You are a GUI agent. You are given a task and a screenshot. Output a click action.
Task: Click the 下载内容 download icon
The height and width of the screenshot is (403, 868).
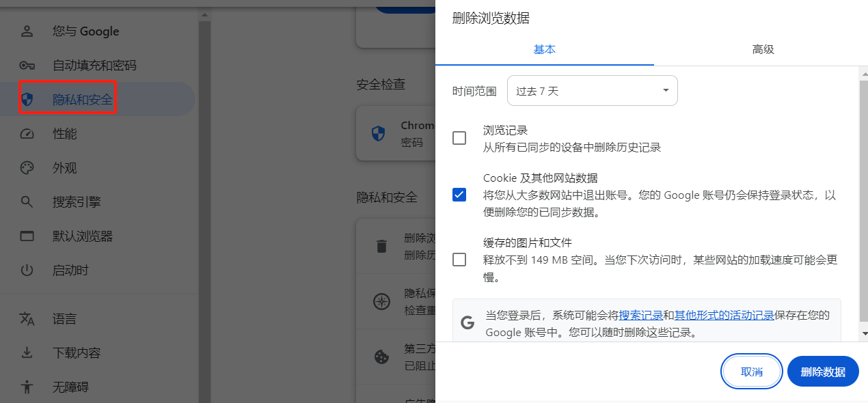[x=27, y=352]
